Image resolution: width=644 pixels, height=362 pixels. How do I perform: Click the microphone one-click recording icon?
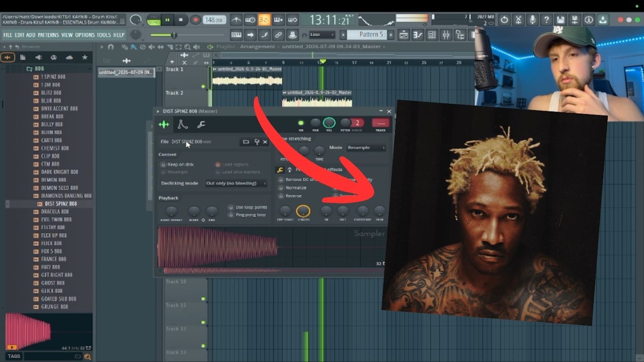click(x=533, y=20)
